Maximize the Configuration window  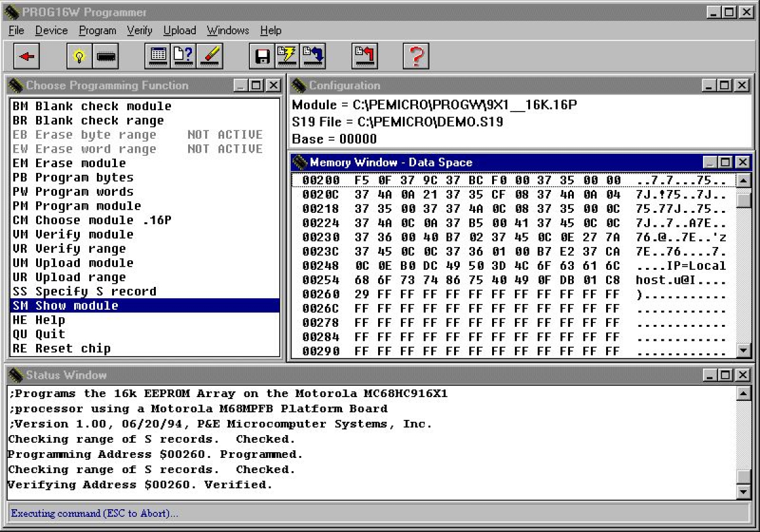click(726, 85)
